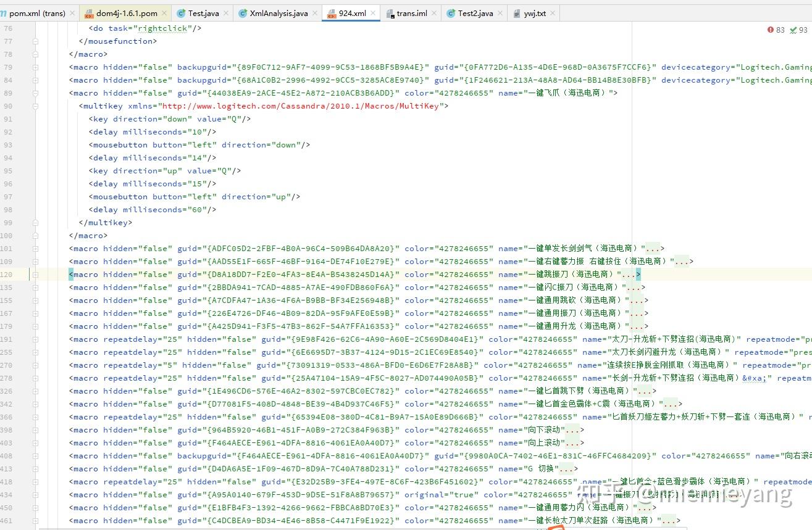Image resolution: width=812 pixels, height=530 pixels.
Task: Click fold end marker at line 99
Action: 35,223
